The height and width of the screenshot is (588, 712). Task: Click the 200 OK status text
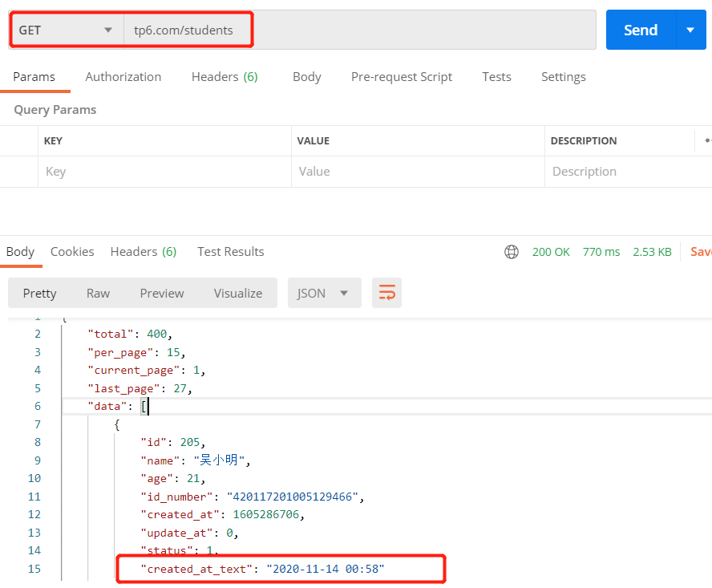[x=551, y=252]
